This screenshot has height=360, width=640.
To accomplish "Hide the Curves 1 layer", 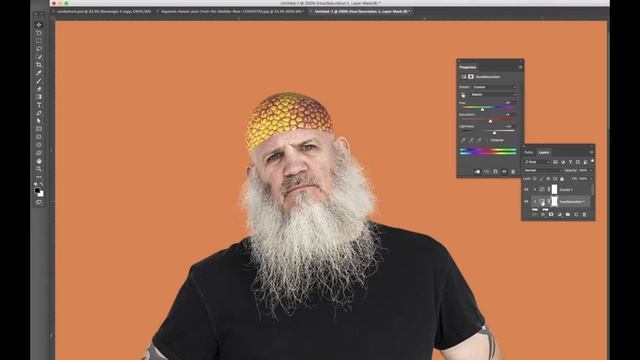I will tap(526, 189).
